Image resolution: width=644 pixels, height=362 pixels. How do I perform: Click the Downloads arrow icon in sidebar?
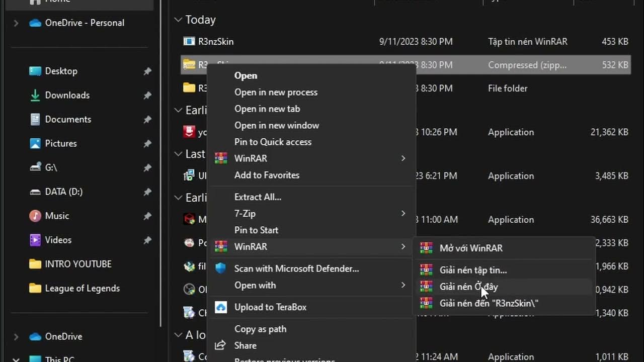pos(35,95)
